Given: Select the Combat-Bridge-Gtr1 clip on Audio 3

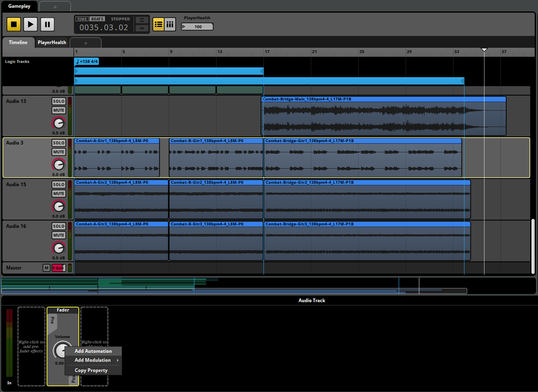Looking at the screenshot, I should (363, 158).
